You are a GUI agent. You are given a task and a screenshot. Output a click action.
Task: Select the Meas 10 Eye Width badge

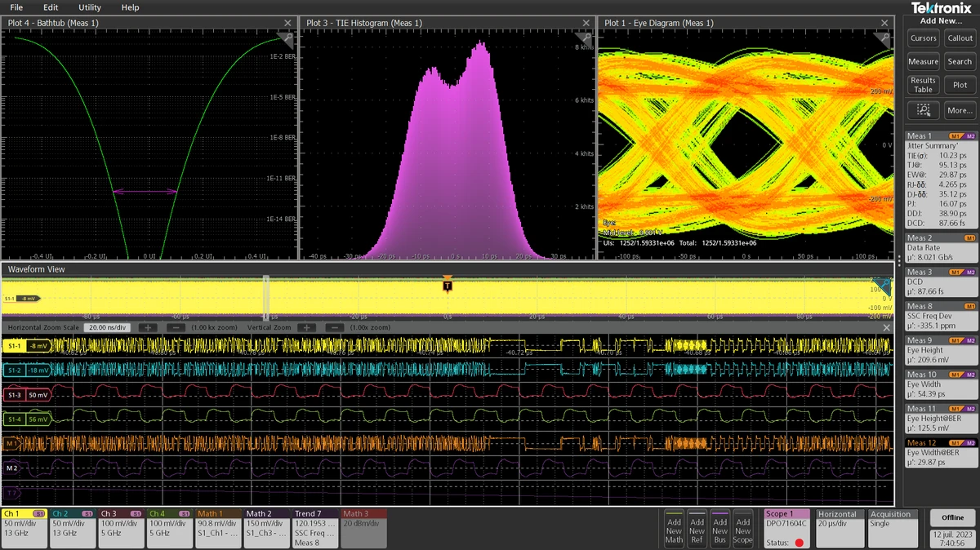(x=942, y=384)
